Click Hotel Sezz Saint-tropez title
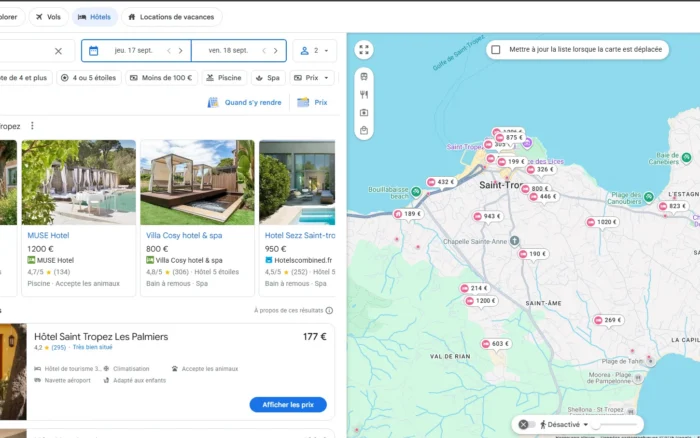 click(x=300, y=235)
